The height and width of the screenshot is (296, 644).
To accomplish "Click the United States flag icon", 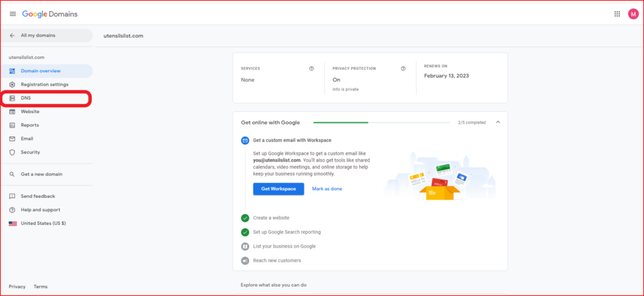I will point(13,224).
